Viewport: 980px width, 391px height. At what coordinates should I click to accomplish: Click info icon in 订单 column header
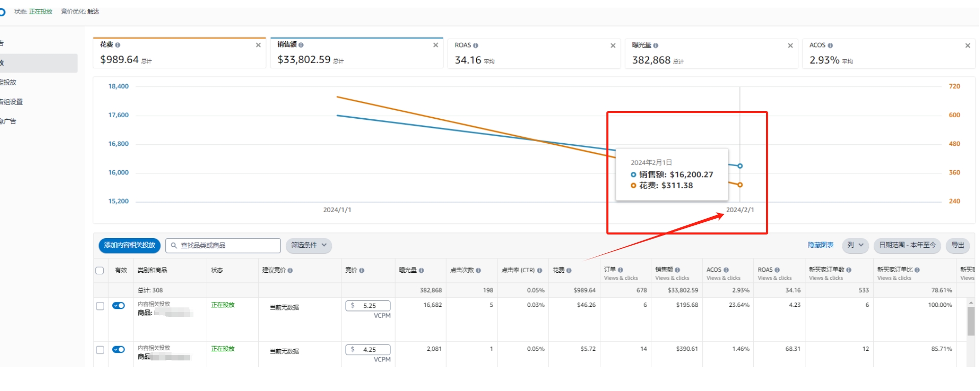point(621,270)
